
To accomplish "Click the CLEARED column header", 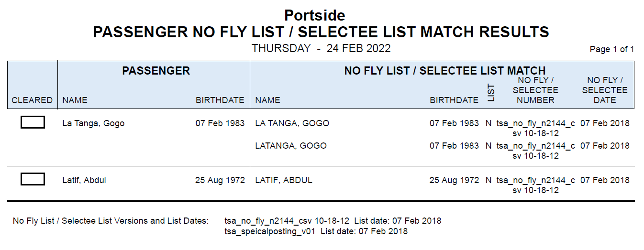I will coord(32,100).
